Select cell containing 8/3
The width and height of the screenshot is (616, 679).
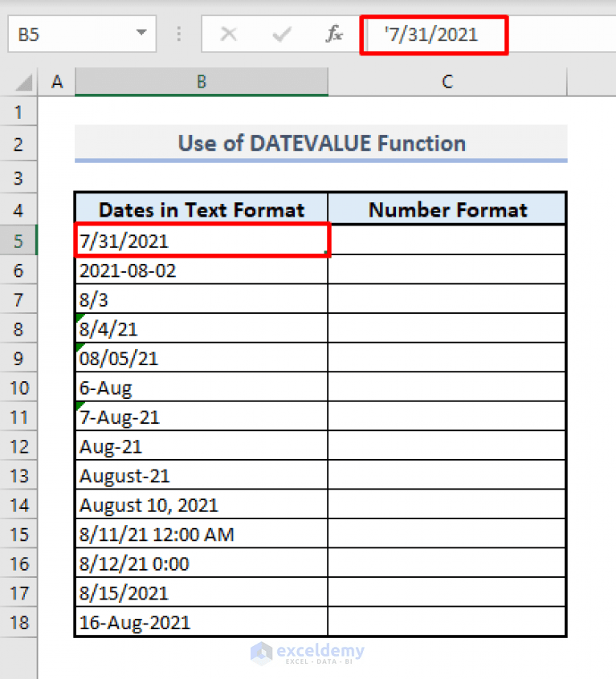pos(202,299)
